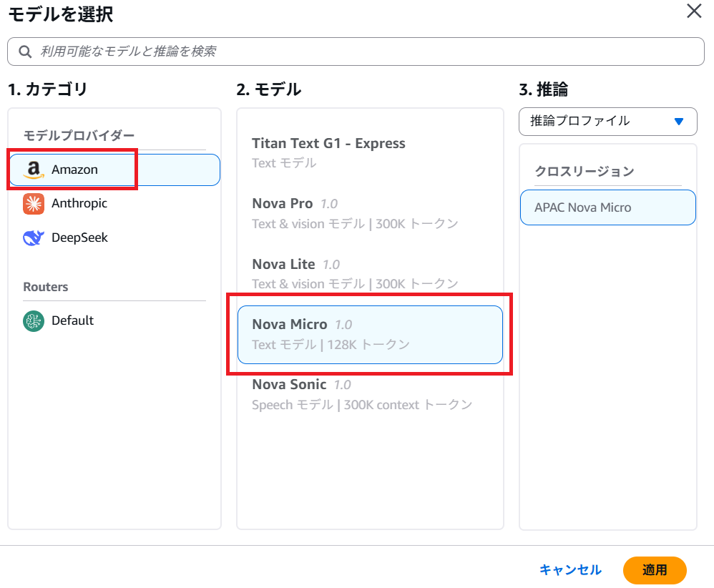Click Nova Sonic 'Speech モデル | 300K context' description
Screen dimensions: 714x588
pos(362,405)
